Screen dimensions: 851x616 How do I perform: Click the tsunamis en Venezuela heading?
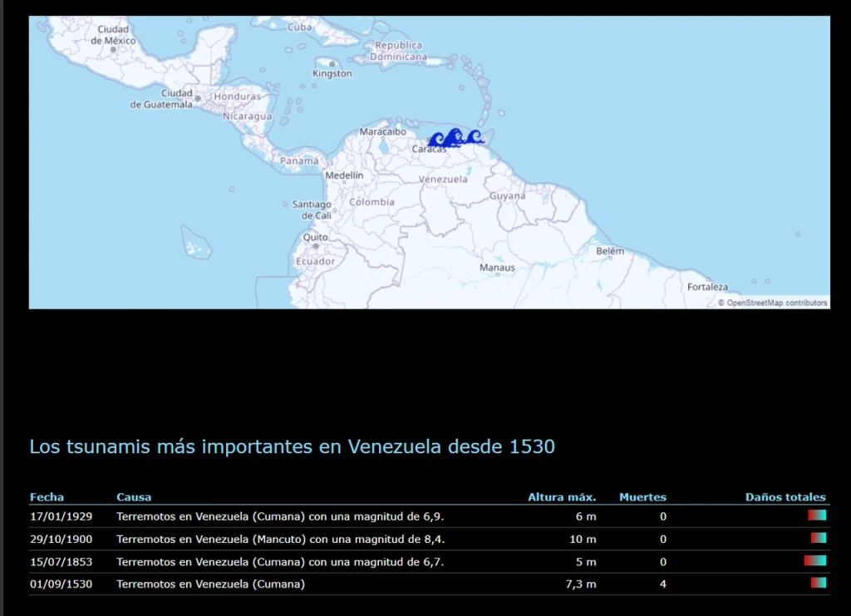292,446
